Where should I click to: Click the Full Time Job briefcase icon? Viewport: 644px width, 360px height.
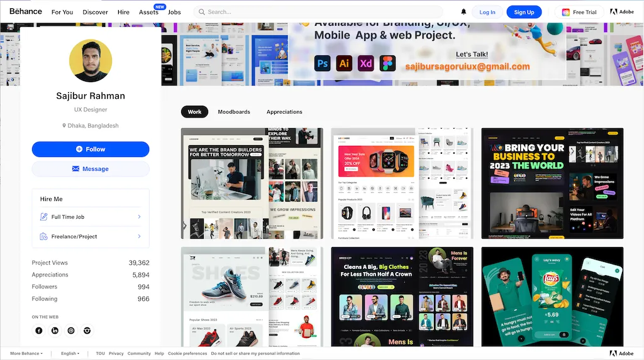click(x=43, y=217)
